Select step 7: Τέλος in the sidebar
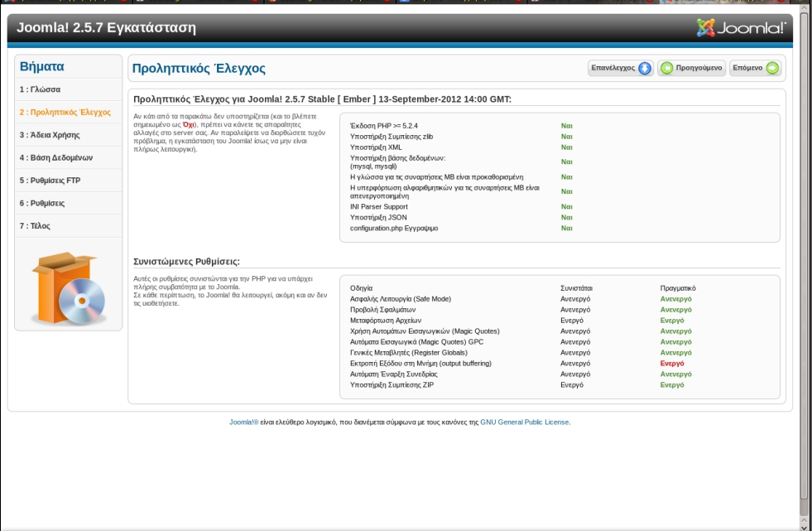This screenshot has width=812, height=531. pyautogui.click(x=36, y=225)
